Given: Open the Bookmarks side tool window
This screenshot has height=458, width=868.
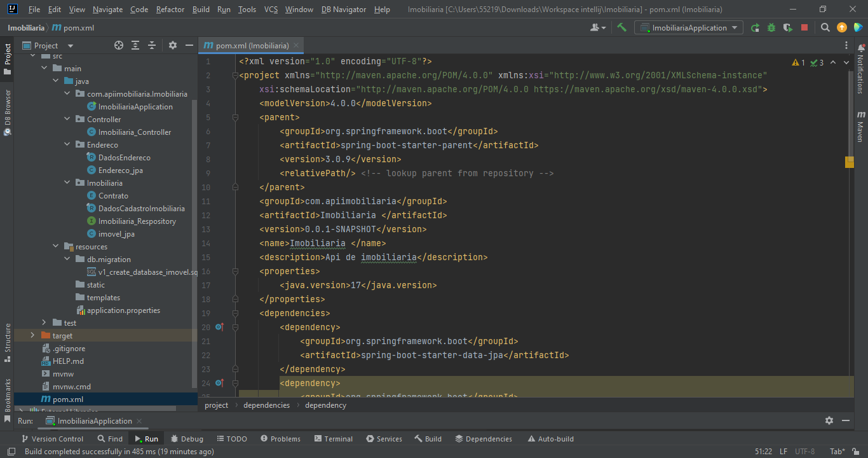Looking at the screenshot, I should (8, 399).
